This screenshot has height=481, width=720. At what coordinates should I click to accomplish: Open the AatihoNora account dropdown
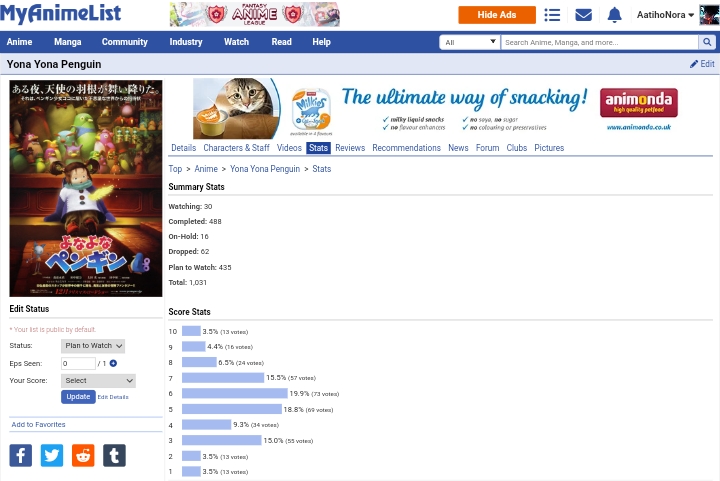pos(665,15)
